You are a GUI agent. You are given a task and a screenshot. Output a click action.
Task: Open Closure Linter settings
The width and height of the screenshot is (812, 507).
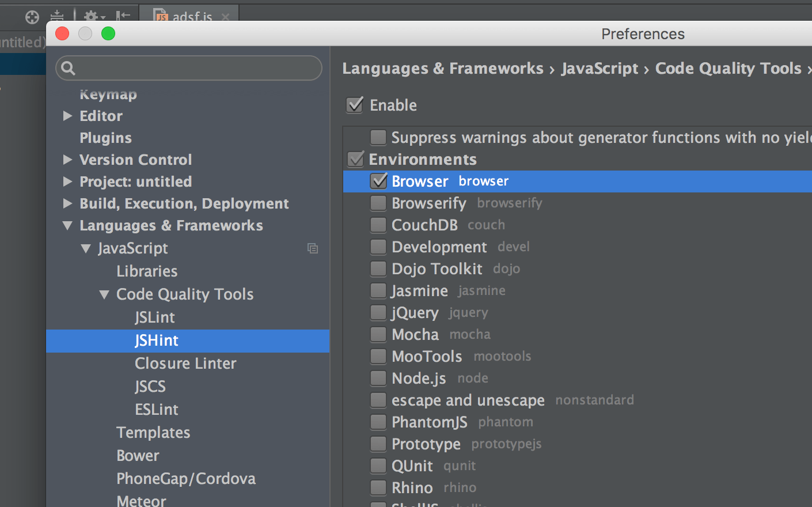tap(185, 364)
